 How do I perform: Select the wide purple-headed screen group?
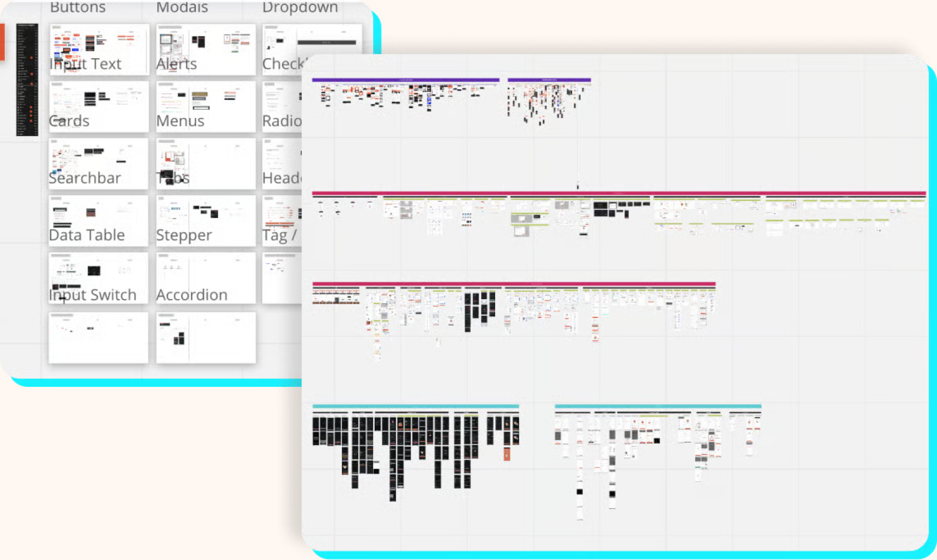[x=405, y=94]
